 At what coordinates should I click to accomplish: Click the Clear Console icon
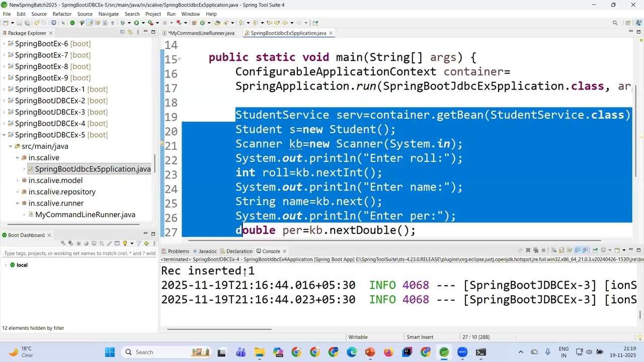[x=554, y=250]
